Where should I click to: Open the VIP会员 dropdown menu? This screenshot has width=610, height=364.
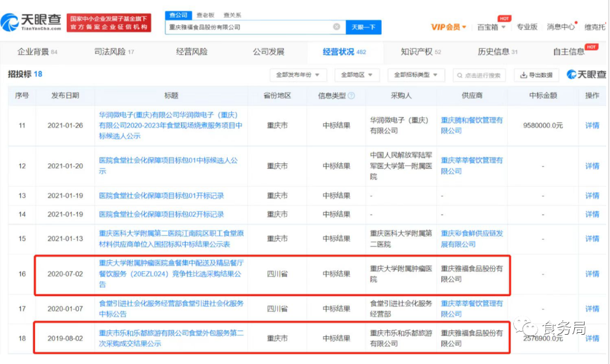(448, 27)
